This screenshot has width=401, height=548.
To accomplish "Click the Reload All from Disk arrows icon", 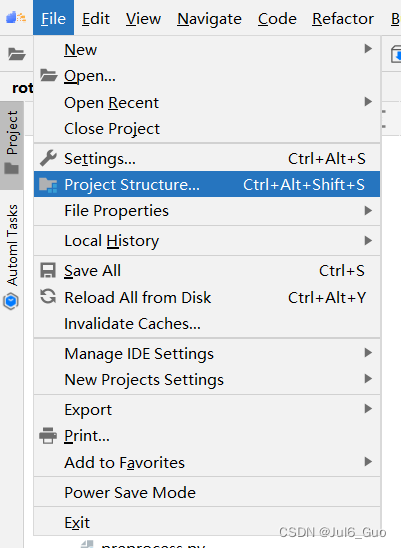I will click(x=48, y=297).
